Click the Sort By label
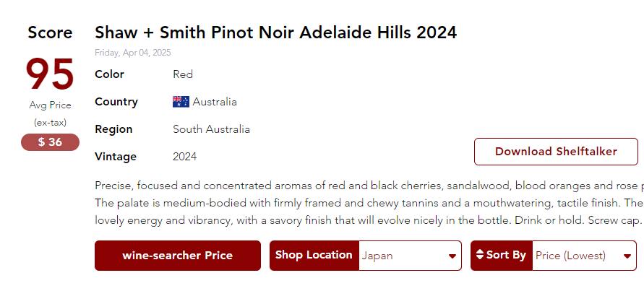This screenshot has height=291, width=644. coord(506,255)
